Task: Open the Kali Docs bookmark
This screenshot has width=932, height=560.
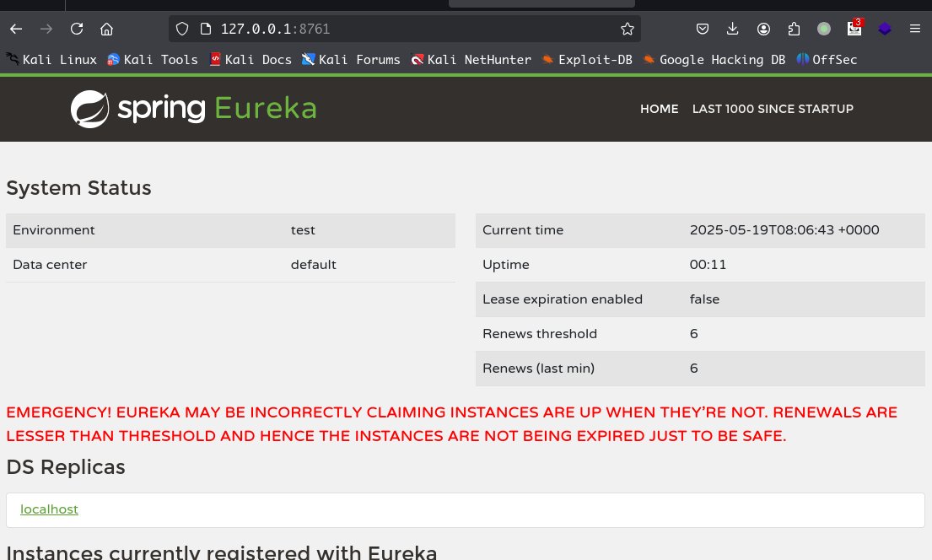Action: point(251,59)
